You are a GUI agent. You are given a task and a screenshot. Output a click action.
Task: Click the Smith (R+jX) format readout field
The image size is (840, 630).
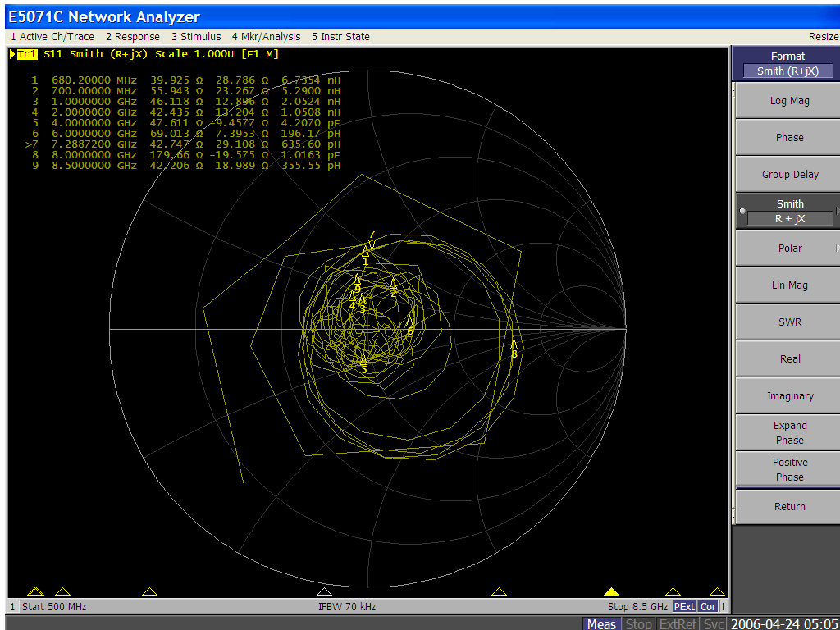click(x=787, y=71)
